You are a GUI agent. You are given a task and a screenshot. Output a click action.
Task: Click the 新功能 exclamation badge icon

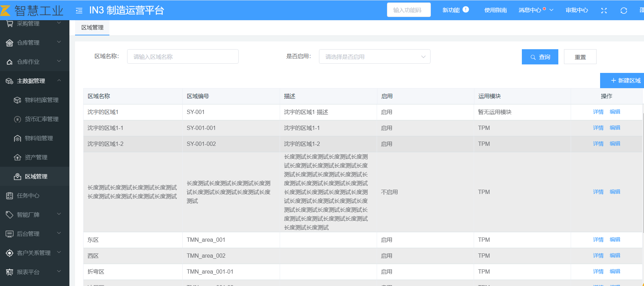tap(466, 10)
